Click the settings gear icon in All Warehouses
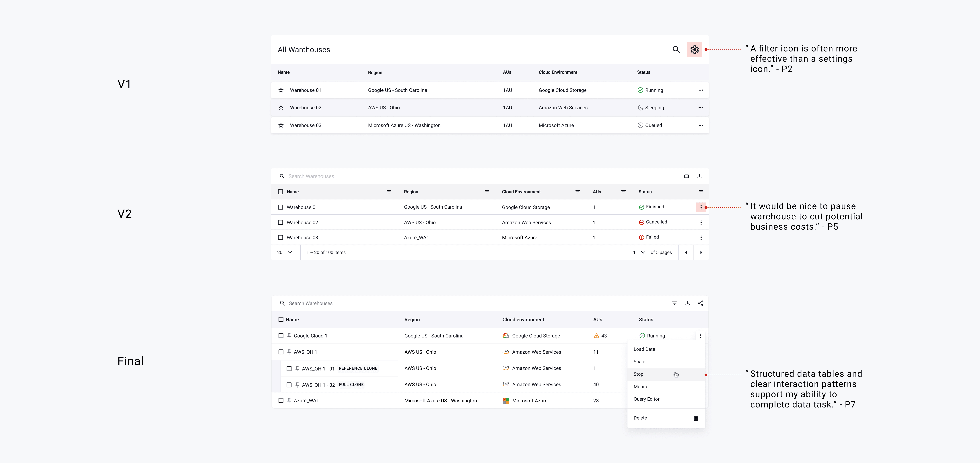The width and height of the screenshot is (980, 463). (694, 49)
